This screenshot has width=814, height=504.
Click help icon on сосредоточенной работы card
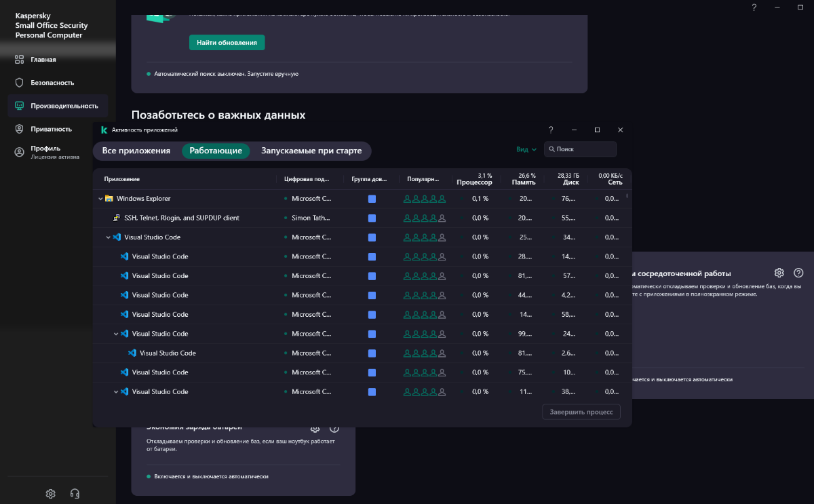tap(798, 273)
